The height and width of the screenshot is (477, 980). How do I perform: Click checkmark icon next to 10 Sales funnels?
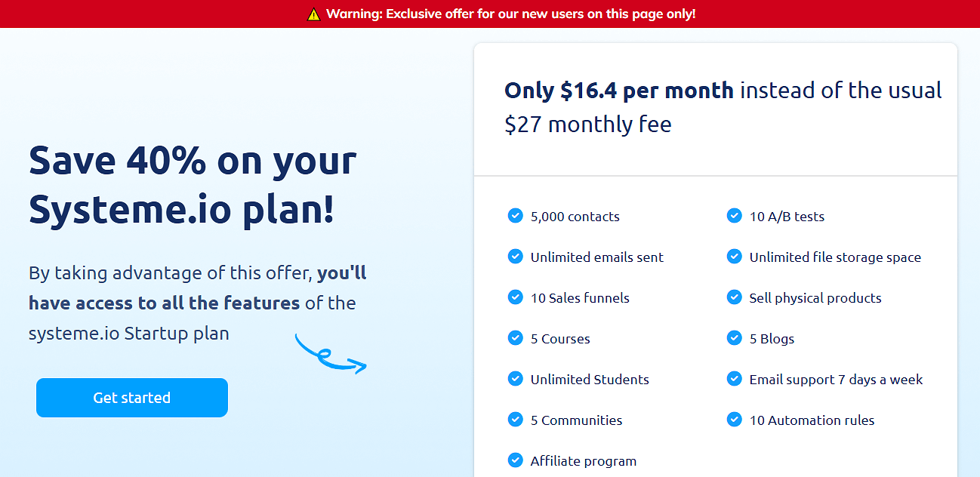point(515,298)
